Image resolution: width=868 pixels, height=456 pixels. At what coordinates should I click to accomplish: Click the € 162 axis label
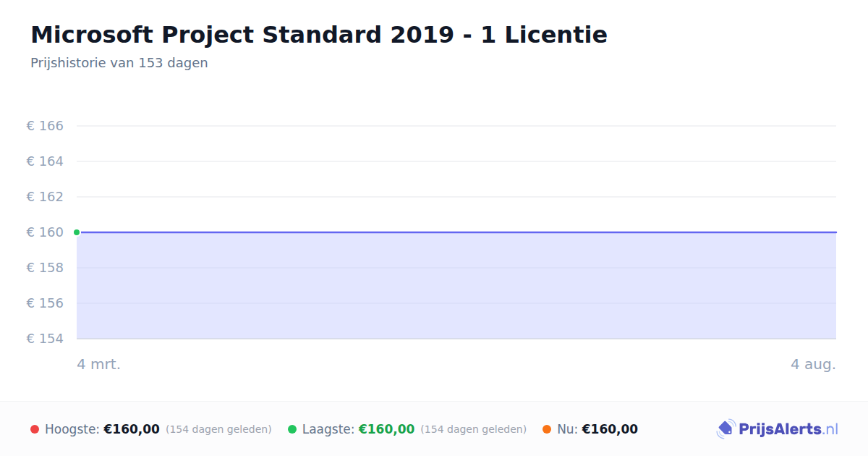(45, 197)
